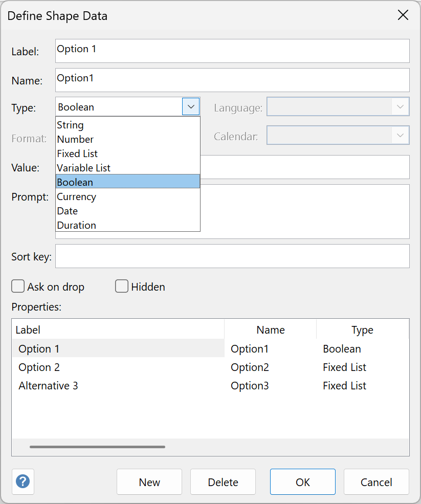Choose Currency from the Type list
The image size is (421, 504).
77,196
